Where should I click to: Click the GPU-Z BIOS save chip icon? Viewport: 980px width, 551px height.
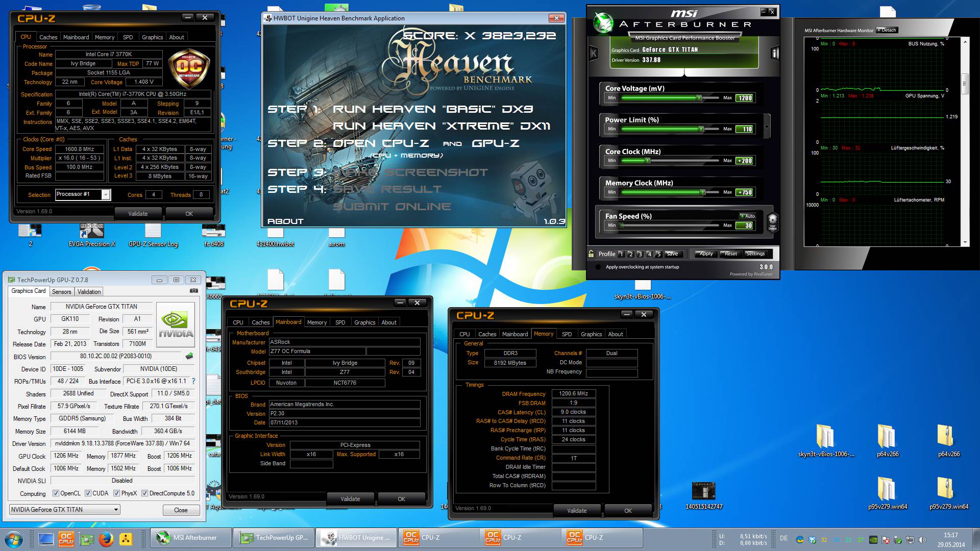point(189,356)
